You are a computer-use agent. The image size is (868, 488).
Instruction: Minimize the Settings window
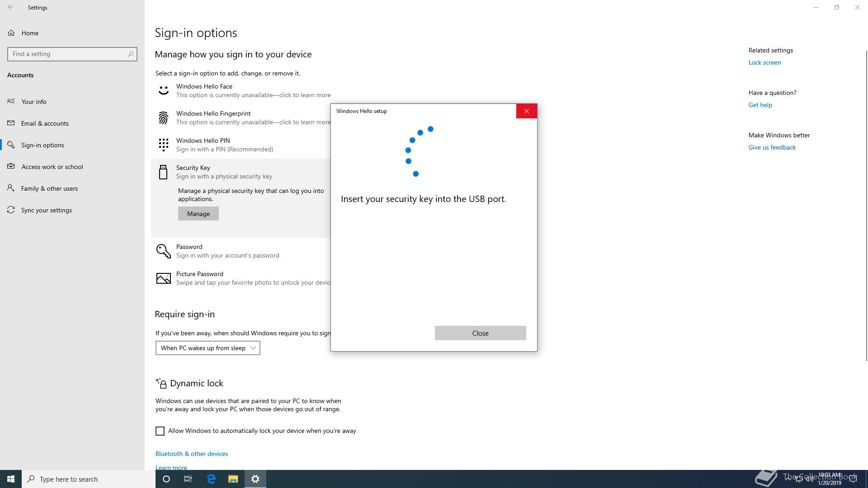(816, 7)
